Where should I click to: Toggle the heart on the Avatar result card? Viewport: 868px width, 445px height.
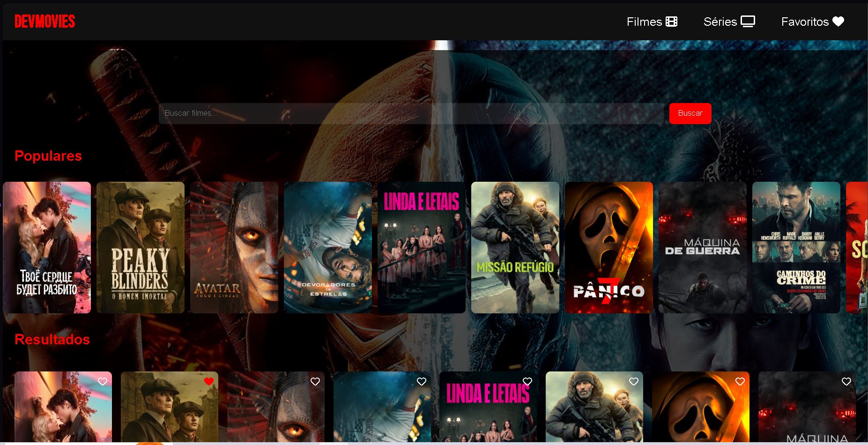[315, 381]
